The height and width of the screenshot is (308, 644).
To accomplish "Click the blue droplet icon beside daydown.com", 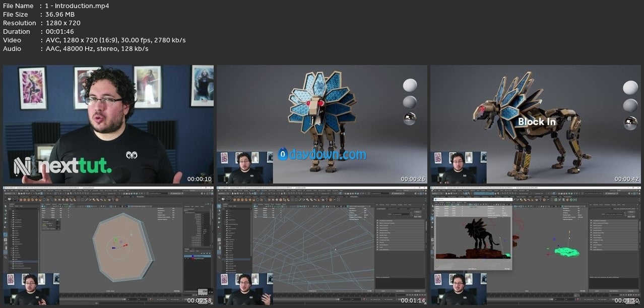I will point(283,154).
